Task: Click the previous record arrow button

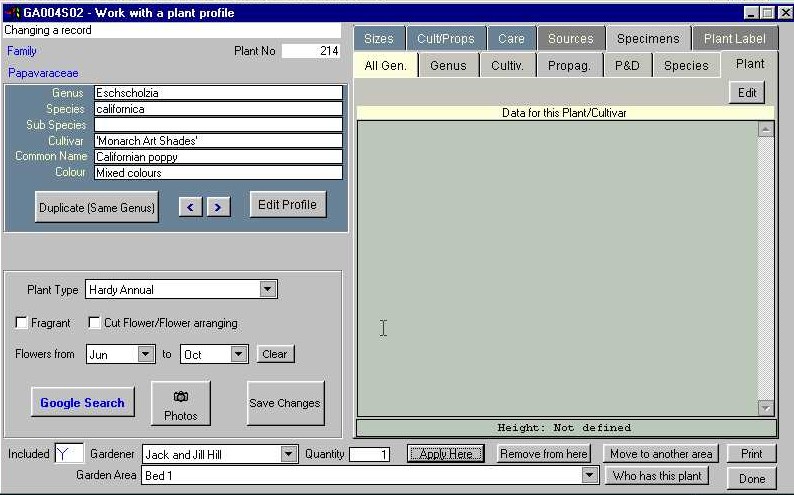Action: [x=190, y=207]
